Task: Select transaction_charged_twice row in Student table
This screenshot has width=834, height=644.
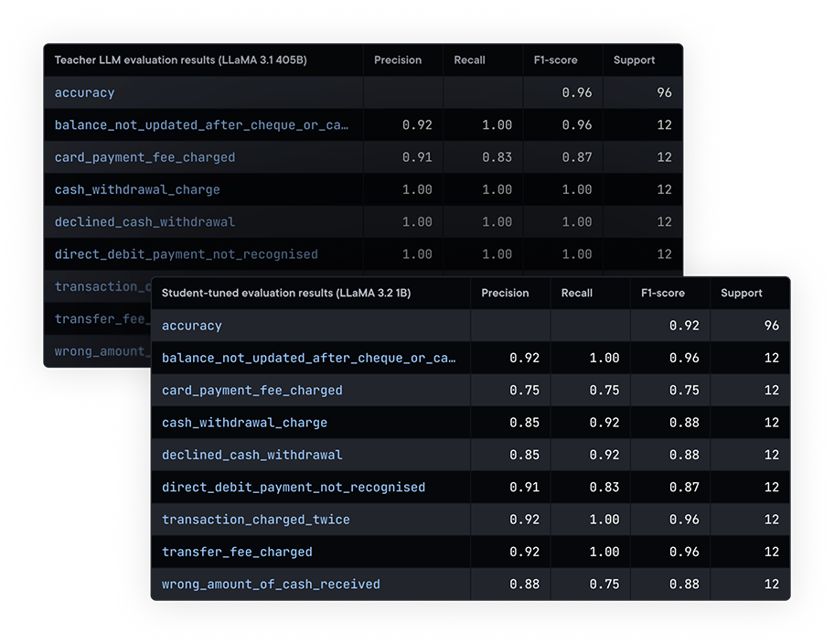Action: pos(471,520)
